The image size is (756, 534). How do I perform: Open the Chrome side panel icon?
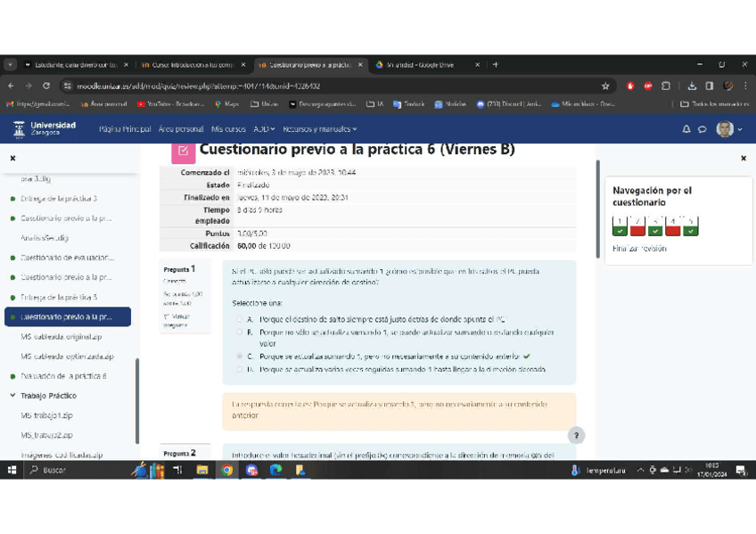[x=710, y=86]
